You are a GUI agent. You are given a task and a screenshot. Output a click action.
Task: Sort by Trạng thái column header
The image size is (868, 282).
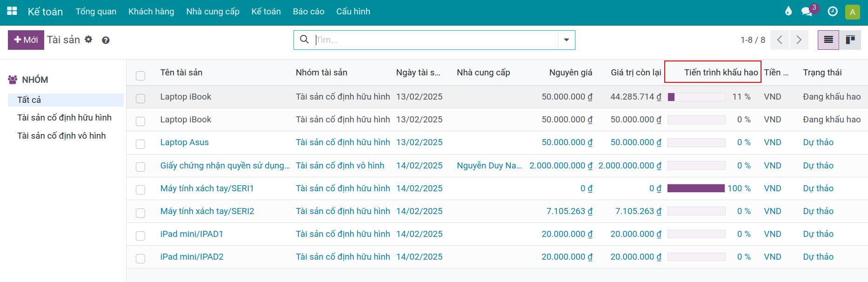click(822, 73)
